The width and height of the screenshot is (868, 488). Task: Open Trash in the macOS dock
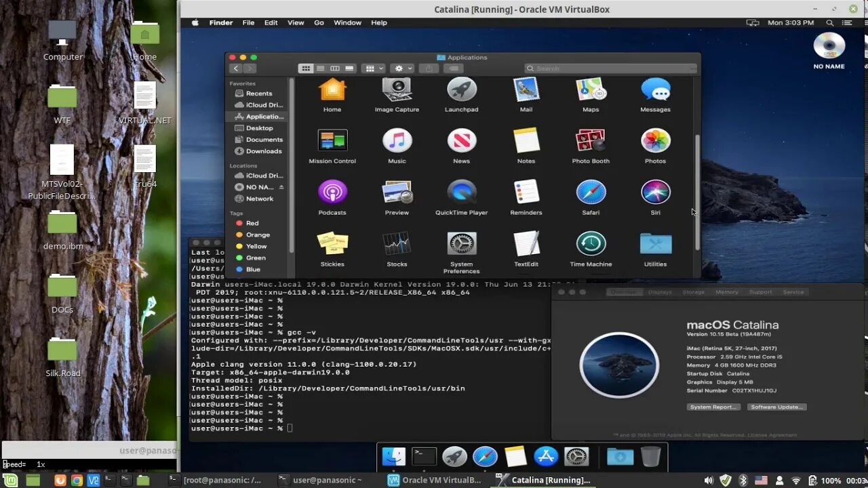650,457
